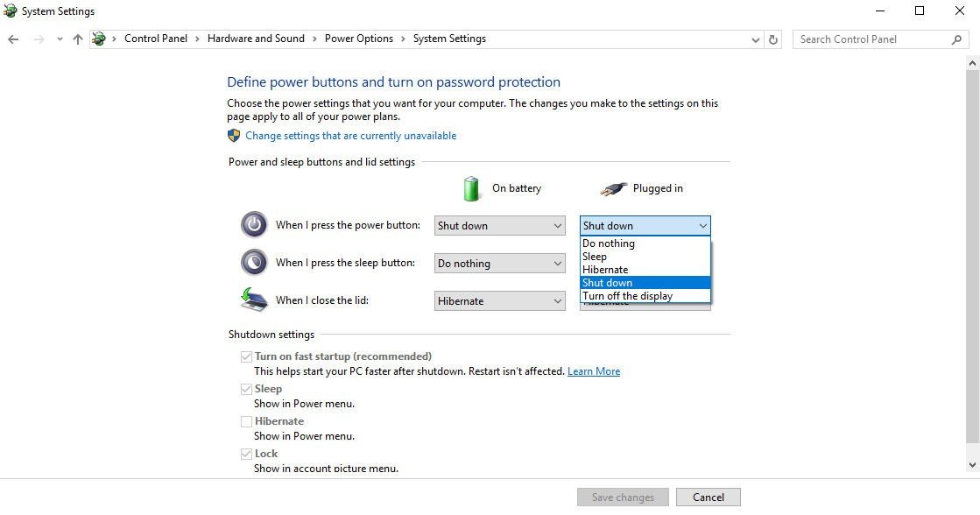Image resolution: width=980 pixels, height=515 pixels.
Task: Click System Settings window title icon
Action: [10, 11]
